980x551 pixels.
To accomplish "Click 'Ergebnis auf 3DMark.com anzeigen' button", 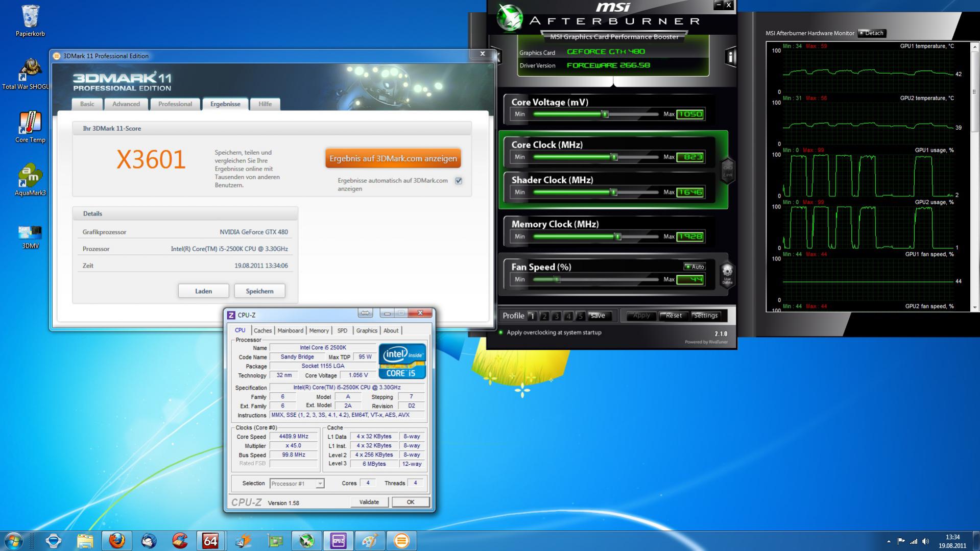I will tap(393, 158).
